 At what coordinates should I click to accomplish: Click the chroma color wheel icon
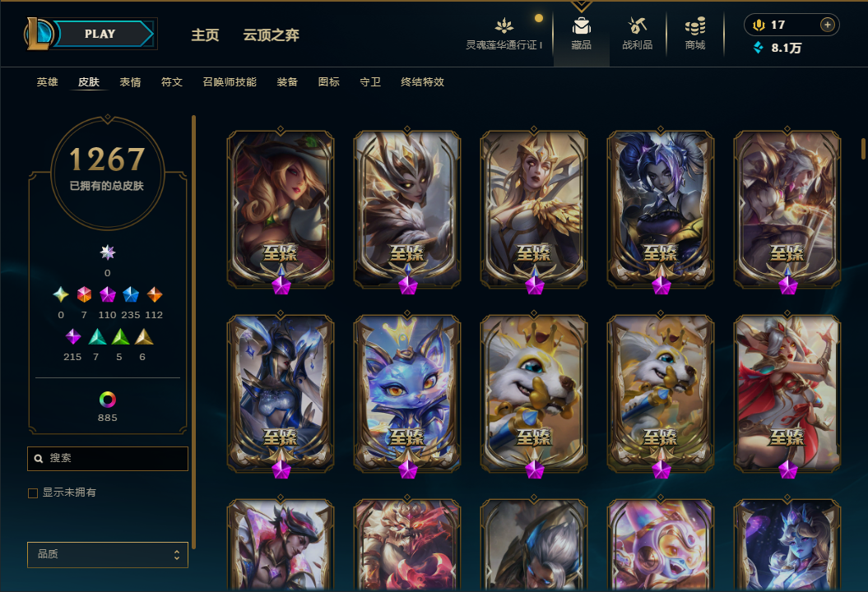108,400
